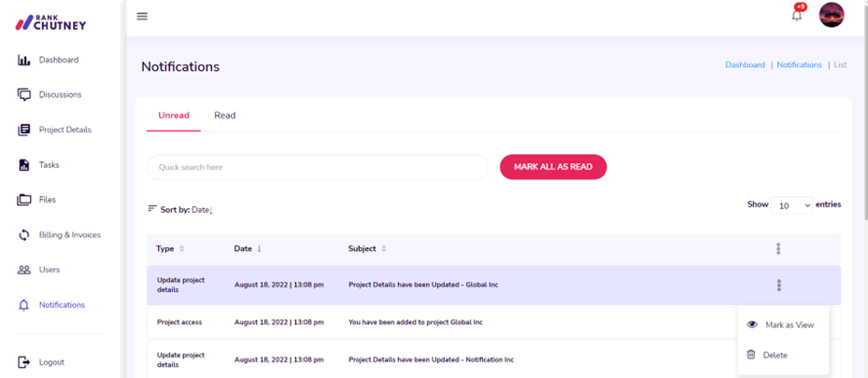Click the Subject column header
The height and width of the screenshot is (378, 868).
(x=362, y=248)
